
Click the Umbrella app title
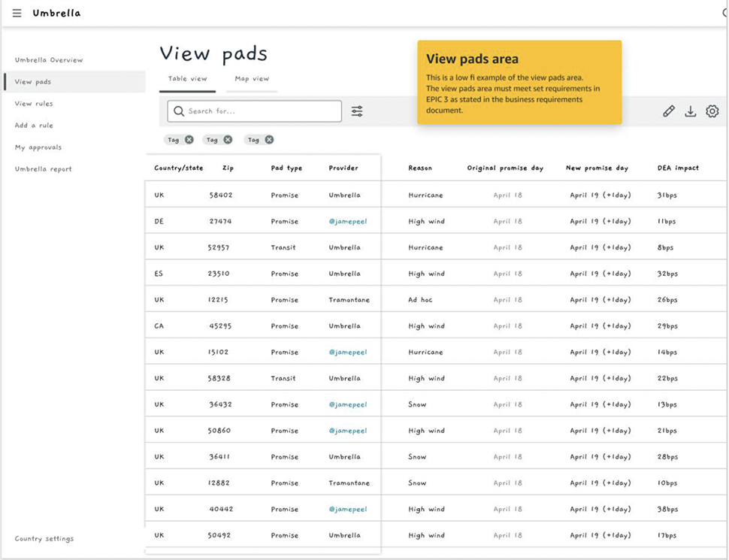(56, 13)
